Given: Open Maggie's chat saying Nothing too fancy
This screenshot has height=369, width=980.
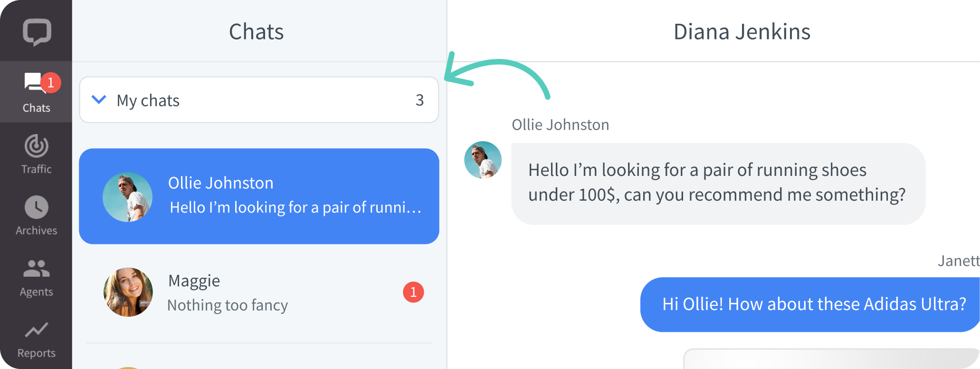Looking at the screenshot, I should [x=259, y=292].
